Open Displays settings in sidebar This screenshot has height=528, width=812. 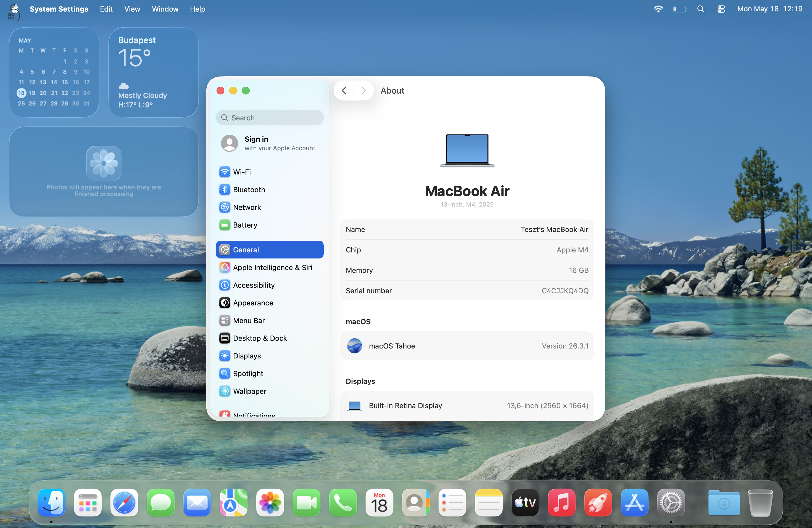270,356
